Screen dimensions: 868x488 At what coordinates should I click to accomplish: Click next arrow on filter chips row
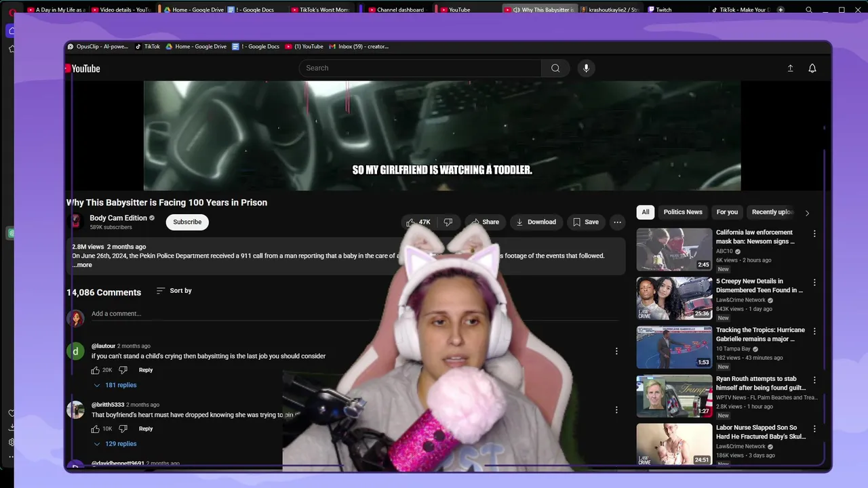click(x=807, y=213)
